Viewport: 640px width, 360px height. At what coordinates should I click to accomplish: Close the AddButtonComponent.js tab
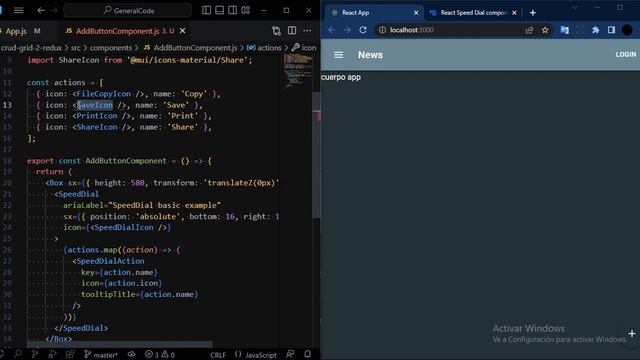[x=183, y=31]
